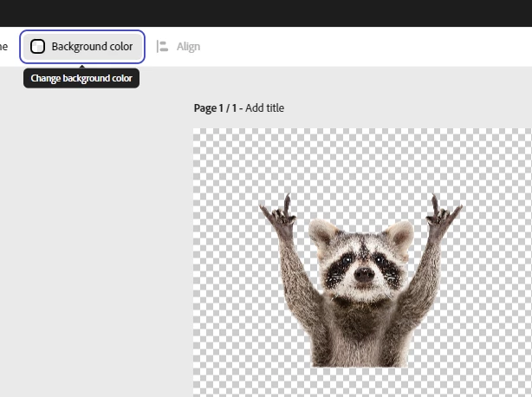
Task: Click the raccoon's left ear
Action: tap(322, 232)
